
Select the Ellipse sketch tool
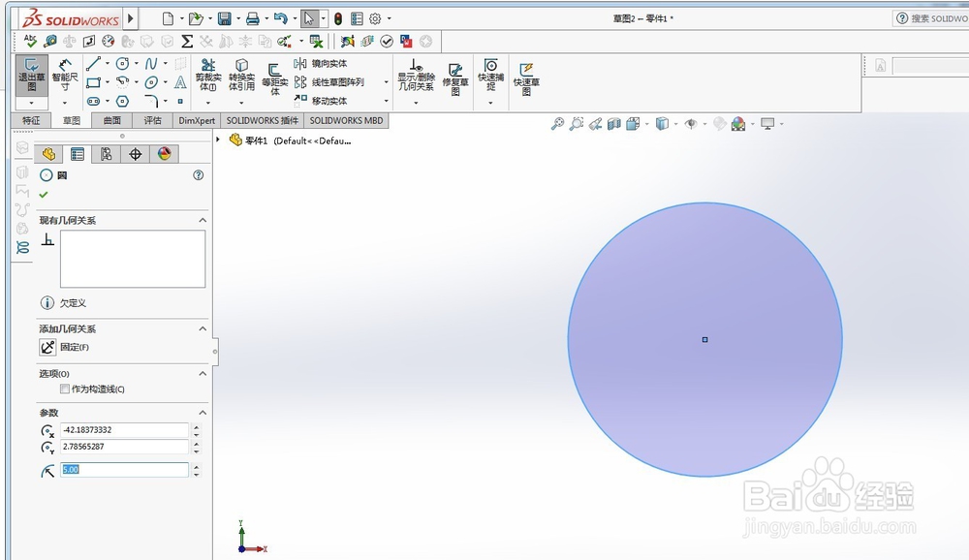click(x=151, y=82)
